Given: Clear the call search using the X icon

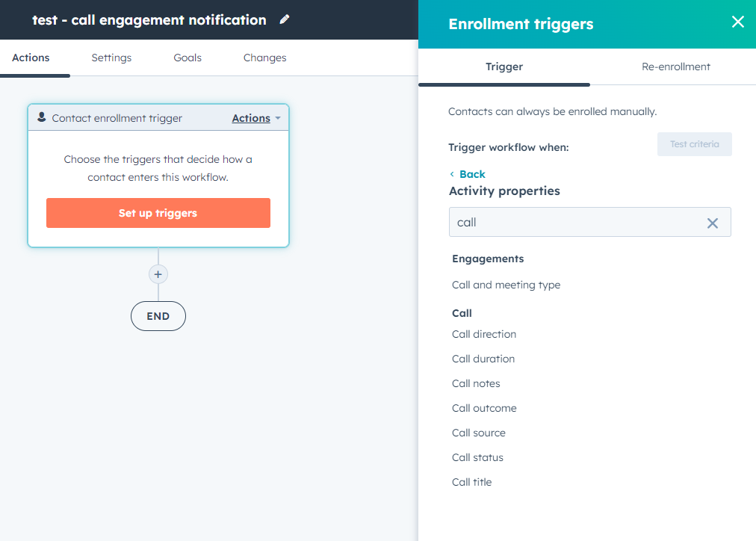Looking at the screenshot, I should click(713, 222).
